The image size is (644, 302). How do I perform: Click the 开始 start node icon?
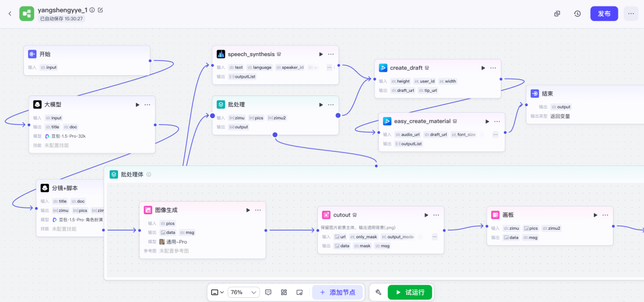(32, 54)
